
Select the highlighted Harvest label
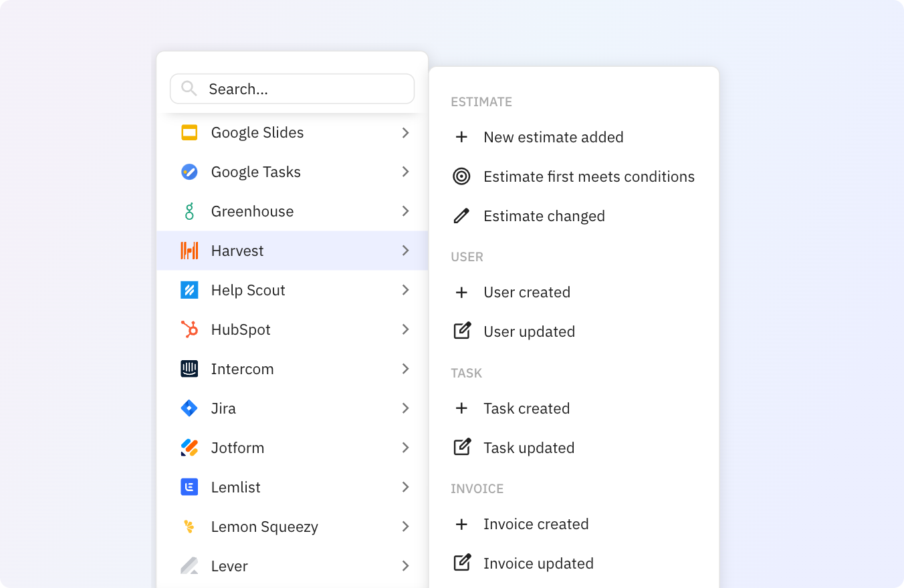coord(237,251)
